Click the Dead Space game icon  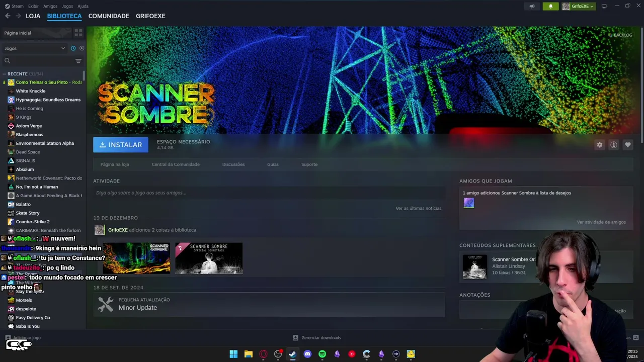[11, 152]
